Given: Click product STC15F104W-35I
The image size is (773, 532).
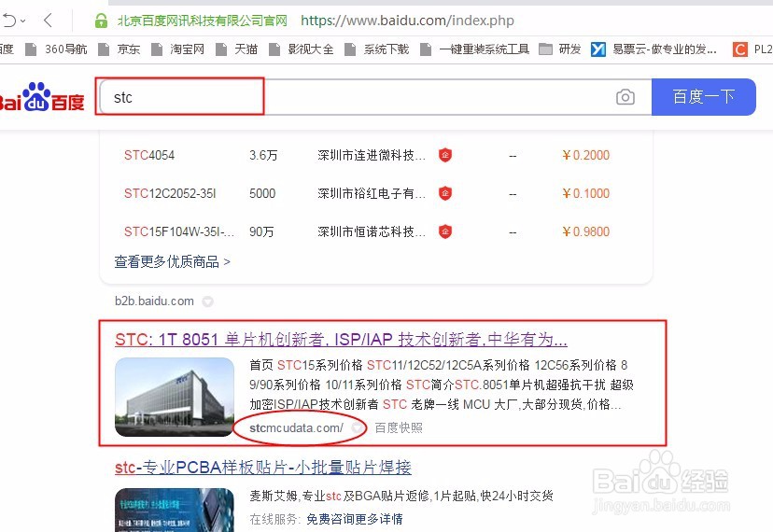Looking at the screenshot, I should click(179, 231).
